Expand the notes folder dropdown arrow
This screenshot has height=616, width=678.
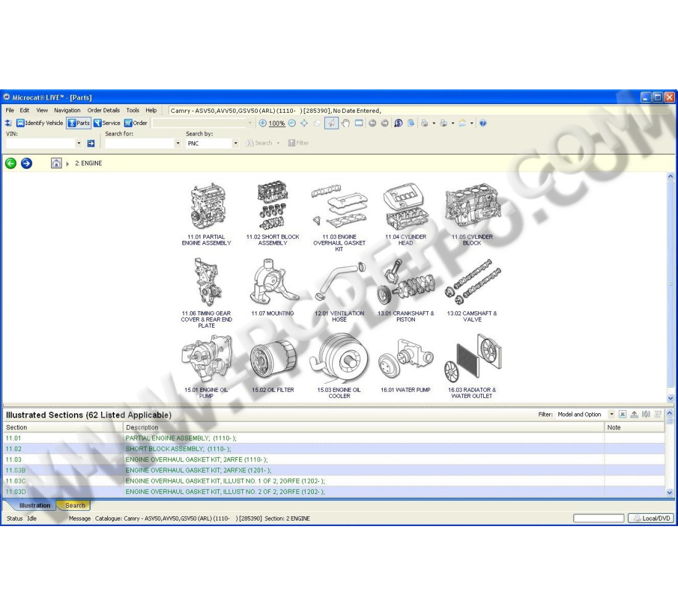[x=472, y=123]
